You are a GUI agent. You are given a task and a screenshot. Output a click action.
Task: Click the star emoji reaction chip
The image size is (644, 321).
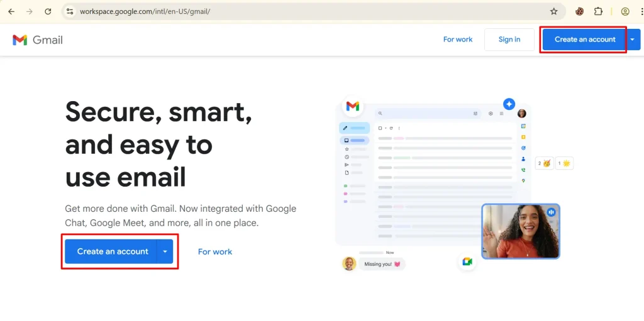pyautogui.click(x=564, y=163)
